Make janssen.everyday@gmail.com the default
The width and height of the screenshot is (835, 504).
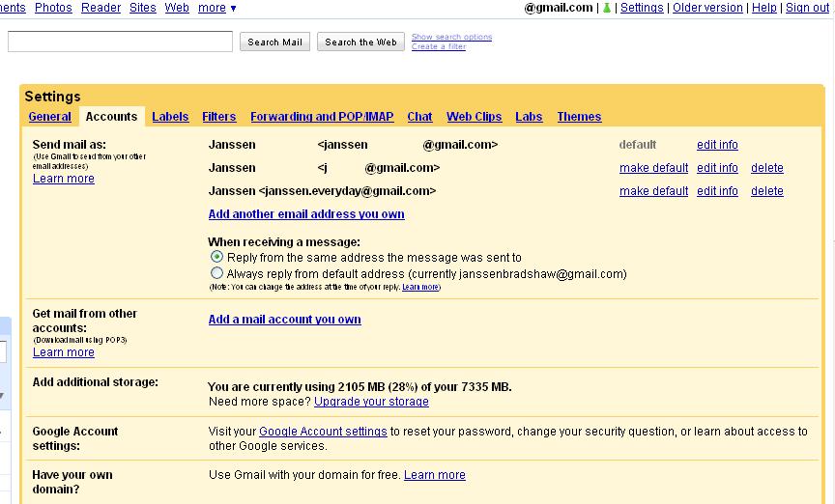pyautogui.click(x=654, y=191)
